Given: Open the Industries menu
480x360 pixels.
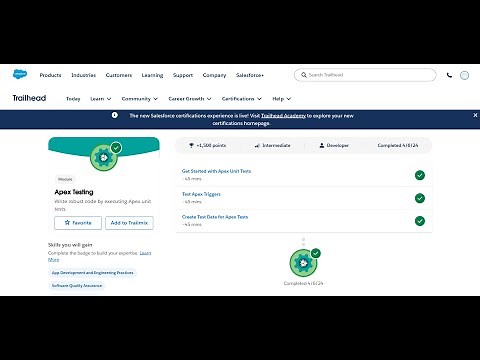Looking at the screenshot, I should [84, 75].
